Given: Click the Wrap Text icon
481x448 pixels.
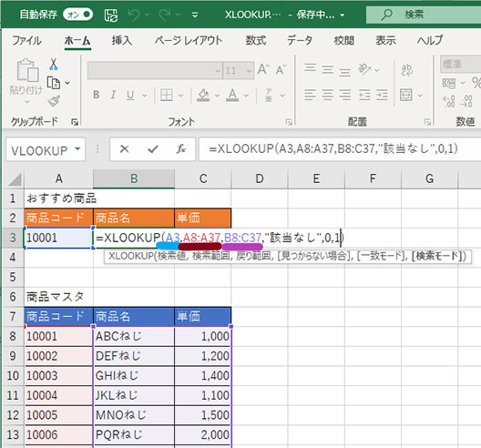Looking at the screenshot, I should pyautogui.click(x=407, y=69).
